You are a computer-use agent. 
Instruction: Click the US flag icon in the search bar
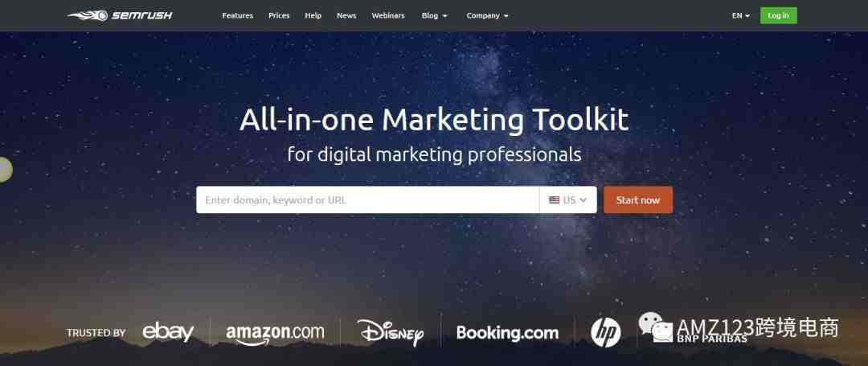[554, 199]
